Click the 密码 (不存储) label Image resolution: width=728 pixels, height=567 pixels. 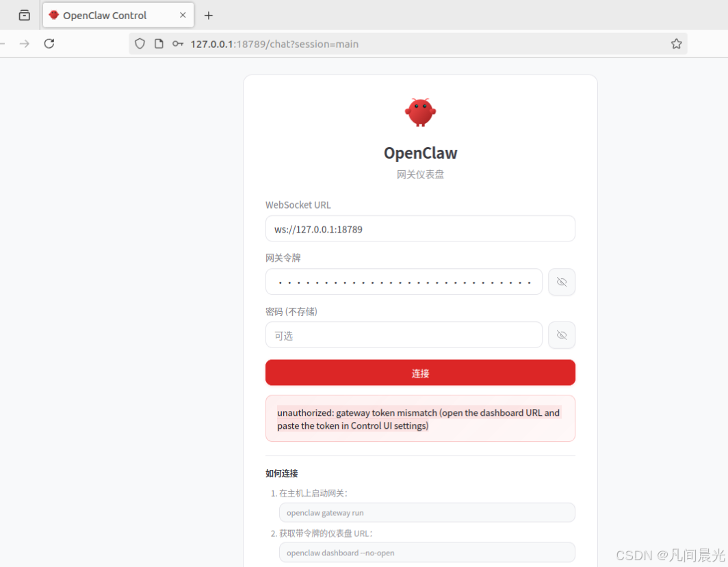pyautogui.click(x=291, y=311)
